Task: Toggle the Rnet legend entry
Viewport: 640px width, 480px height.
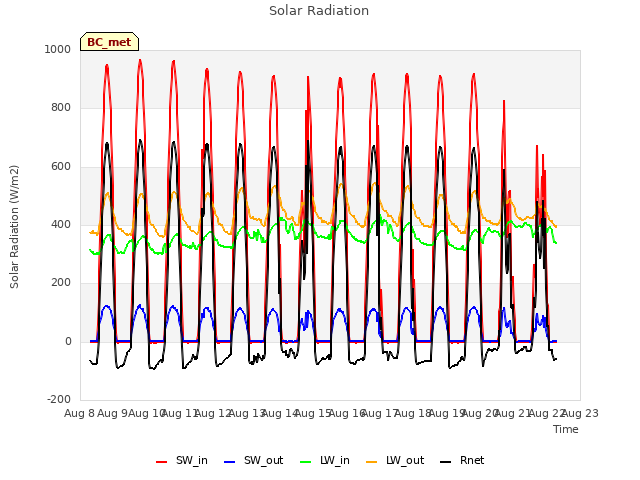Action: (x=462, y=461)
